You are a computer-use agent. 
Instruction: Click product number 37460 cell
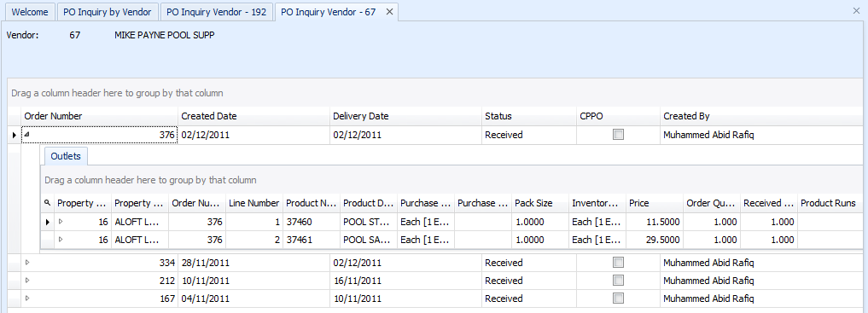[312, 222]
